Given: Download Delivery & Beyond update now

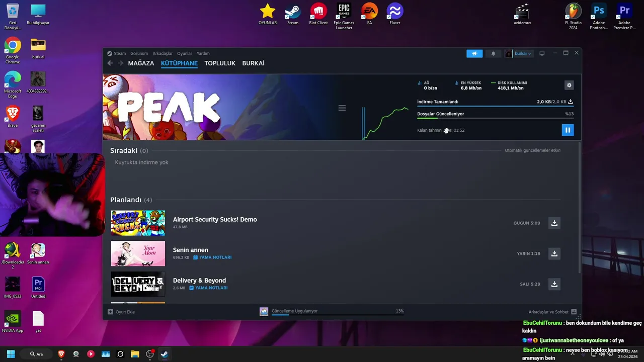Looking at the screenshot, I should 554,284.
